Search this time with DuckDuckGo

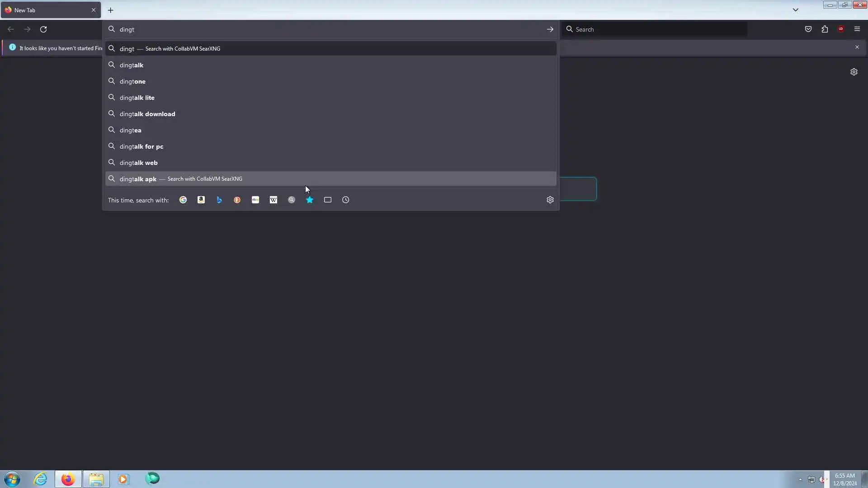click(x=237, y=200)
